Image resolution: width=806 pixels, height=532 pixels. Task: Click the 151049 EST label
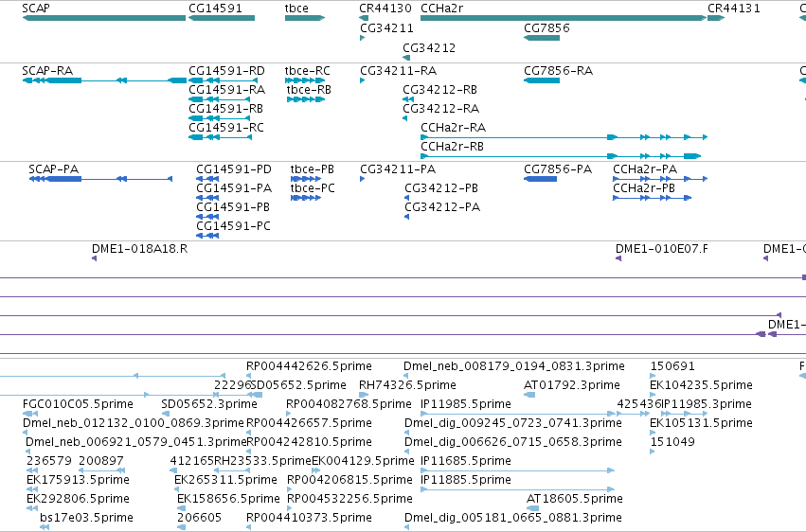point(672,443)
